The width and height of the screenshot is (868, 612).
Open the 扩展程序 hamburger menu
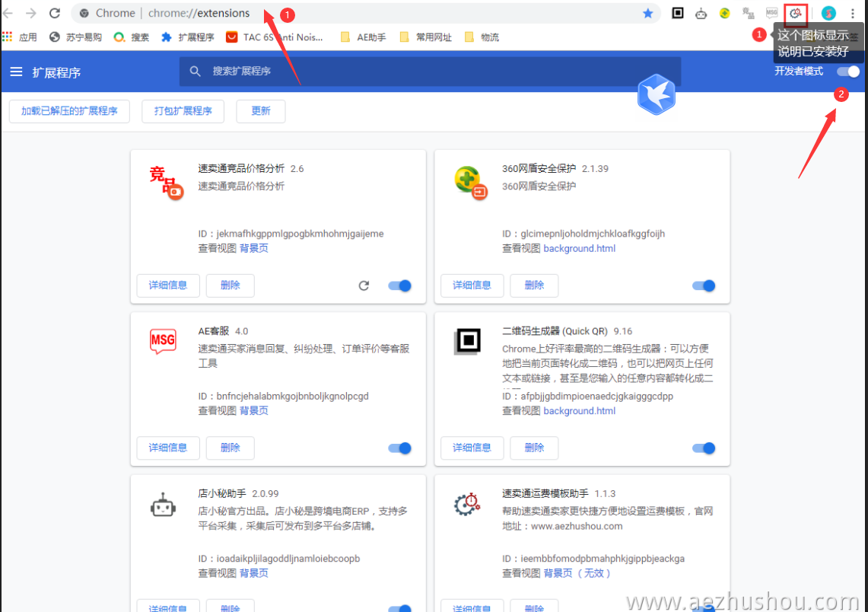[x=16, y=72]
